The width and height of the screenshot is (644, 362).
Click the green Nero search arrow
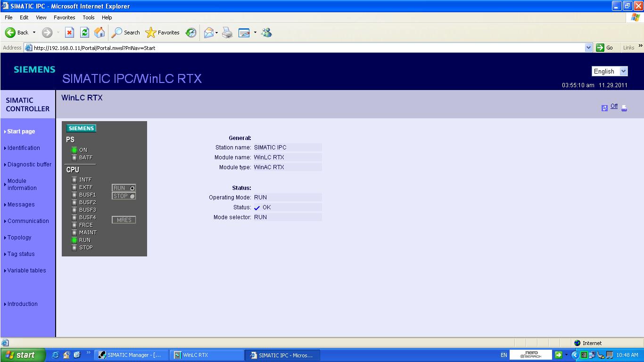coord(559,355)
